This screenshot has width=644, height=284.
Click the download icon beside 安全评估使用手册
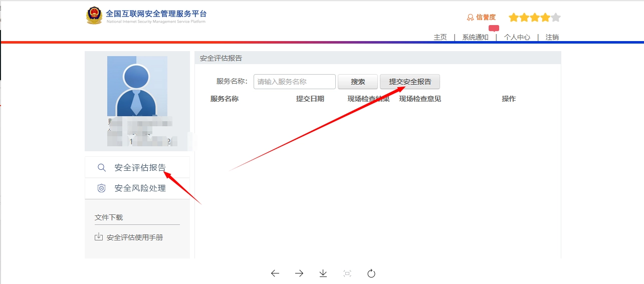tap(99, 237)
